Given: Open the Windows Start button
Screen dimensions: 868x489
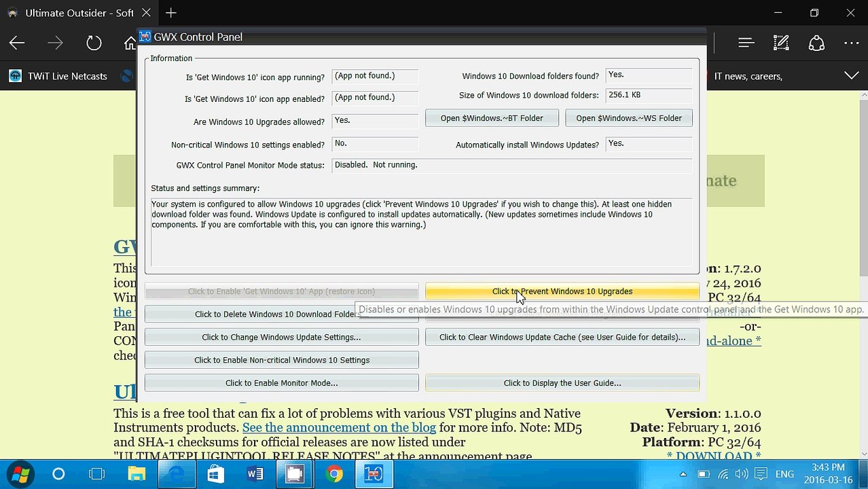Looking at the screenshot, I should pos(20,473).
